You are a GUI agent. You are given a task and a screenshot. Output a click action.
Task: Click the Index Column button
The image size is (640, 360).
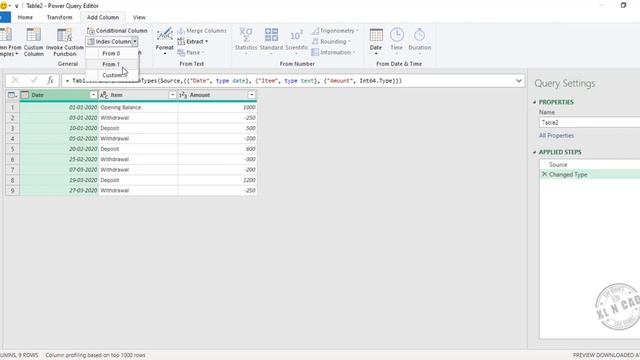(109, 42)
